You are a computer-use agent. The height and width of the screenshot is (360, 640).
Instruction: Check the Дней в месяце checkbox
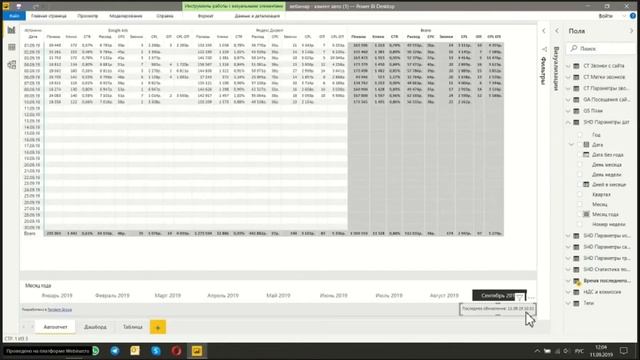[x=580, y=184]
